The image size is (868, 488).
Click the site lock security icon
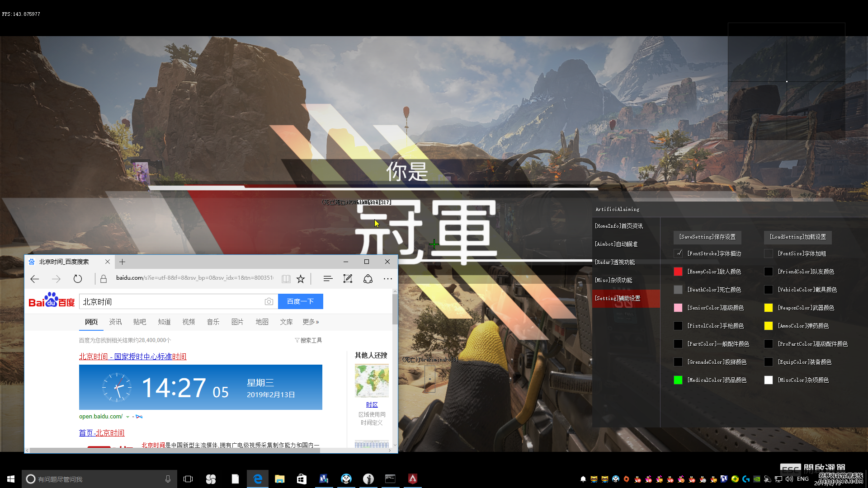104,279
